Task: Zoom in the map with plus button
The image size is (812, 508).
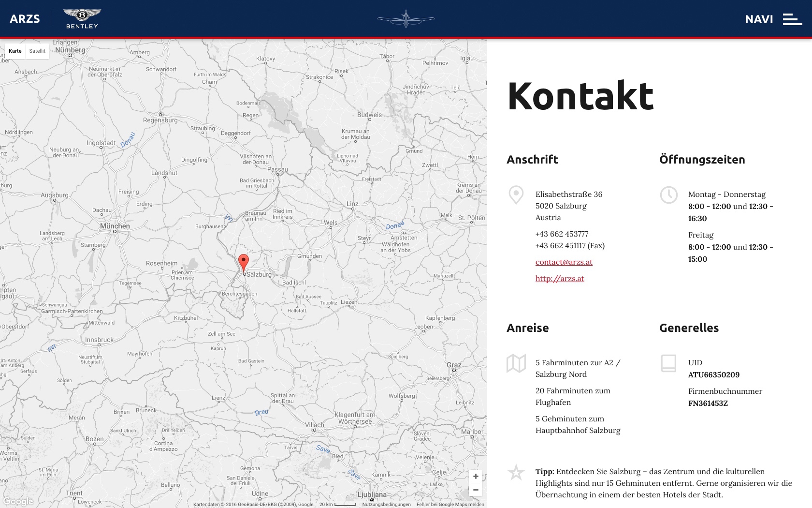Action: point(476,476)
